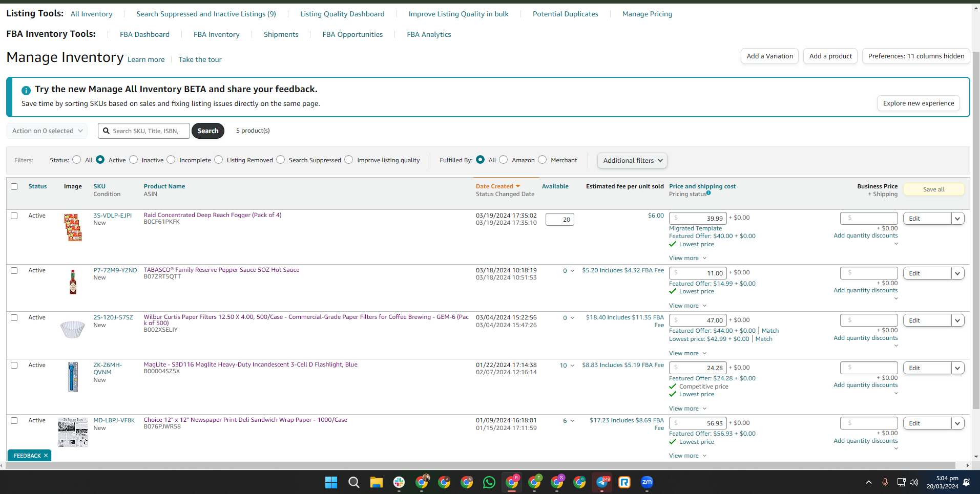Show hidden system tray icons
The image size is (980, 494).
tap(869, 482)
